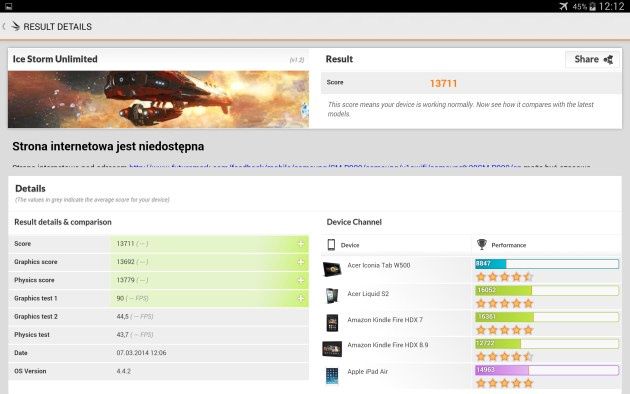The width and height of the screenshot is (630, 394).
Task: Click the Amazon Kindle Fire HDX 7 performance bar
Action: (547, 317)
